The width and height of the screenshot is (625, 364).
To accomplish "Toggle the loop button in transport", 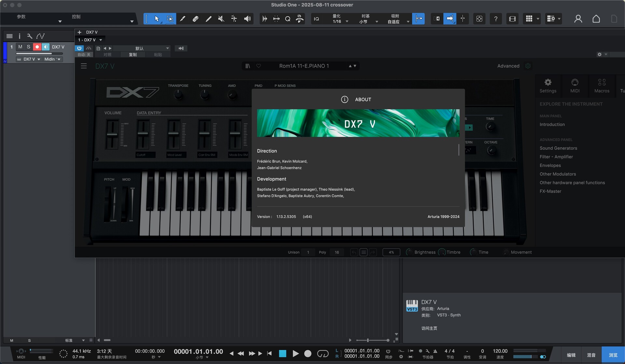I will point(323,354).
